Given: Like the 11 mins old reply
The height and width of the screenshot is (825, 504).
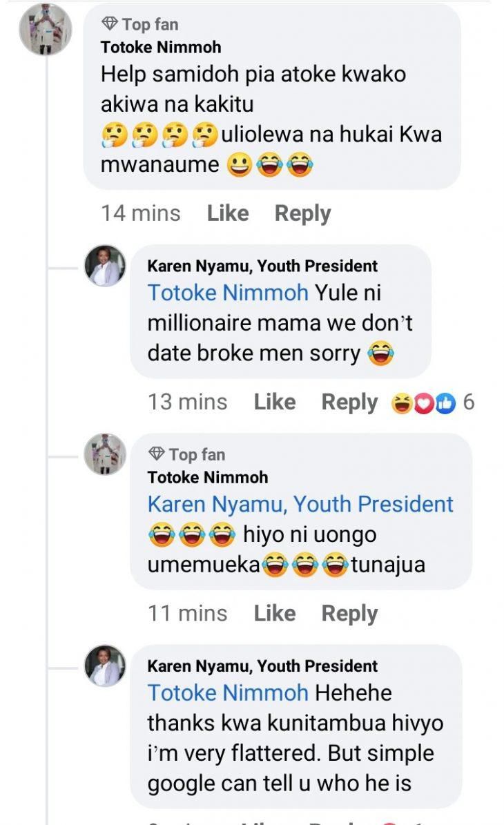Looking at the screenshot, I should pos(274,613).
